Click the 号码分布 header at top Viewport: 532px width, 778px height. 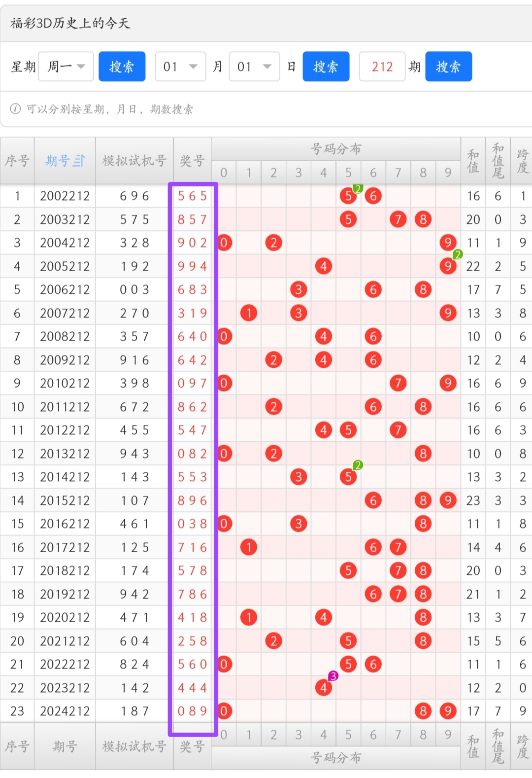pos(336,149)
